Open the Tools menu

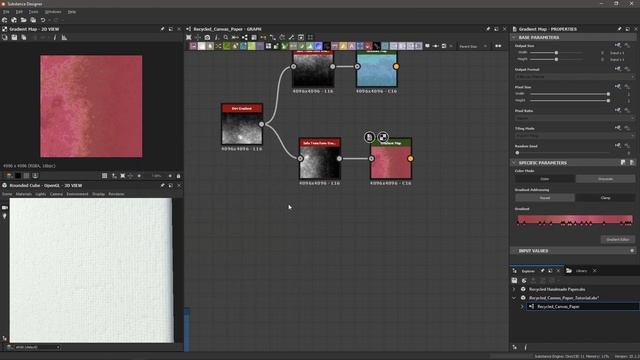point(33,12)
